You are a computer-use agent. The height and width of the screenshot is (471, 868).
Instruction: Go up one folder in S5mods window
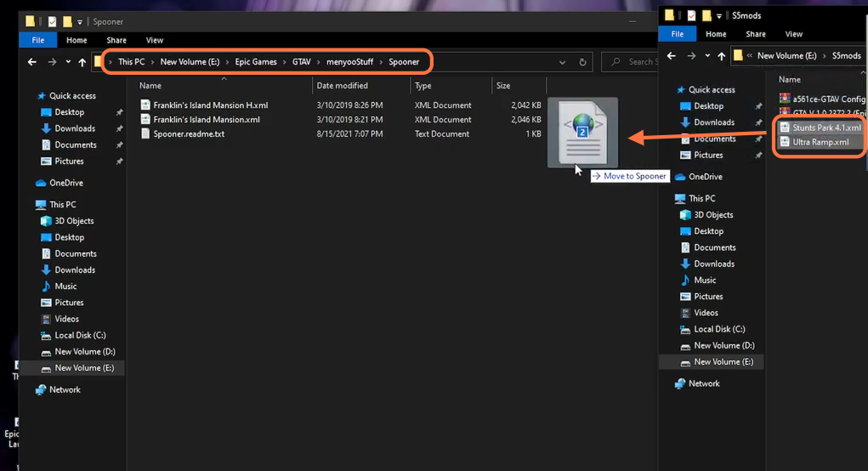pyautogui.click(x=721, y=56)
